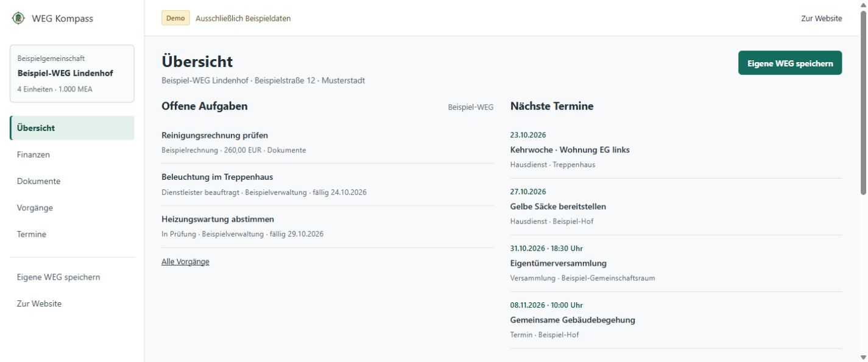This screenshot has height=362, width=868.
Task: Click the In Prüfung fällig 29.10.2026 line
Action: (x=242, y=234)
